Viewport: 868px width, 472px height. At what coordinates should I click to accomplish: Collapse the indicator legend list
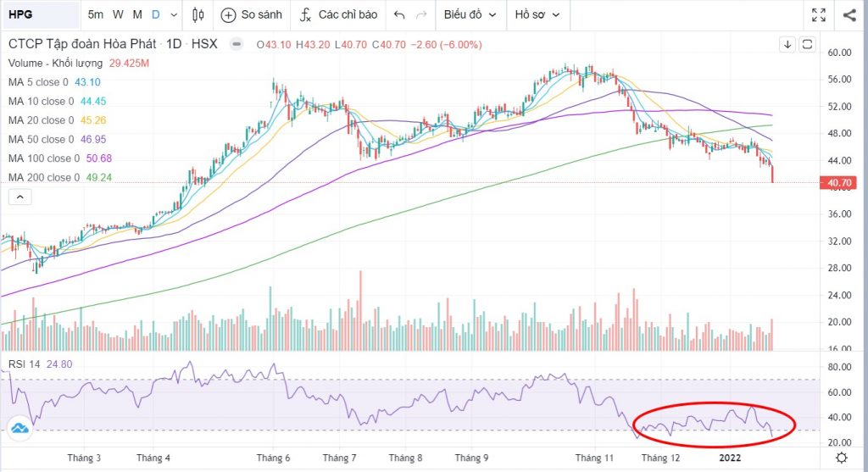[x=19, y=197]
